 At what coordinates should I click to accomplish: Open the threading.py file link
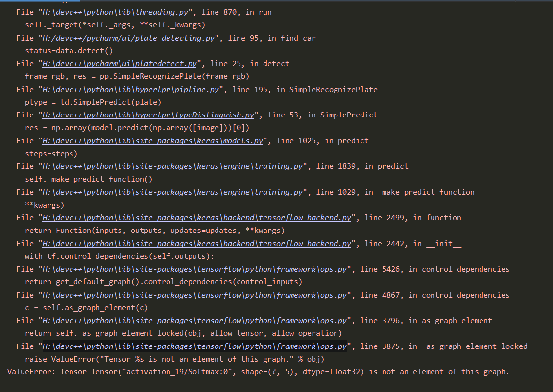[x=115, y=12]
